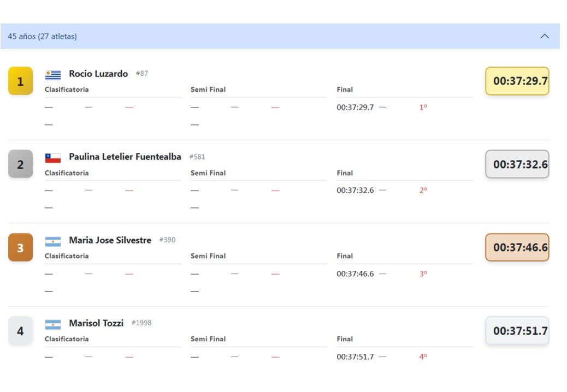The height and width of the screenshot is (392, 567).
Task: Open Paulina Letelier Fuentealba's profile name
Action: (x=125, y=157)
